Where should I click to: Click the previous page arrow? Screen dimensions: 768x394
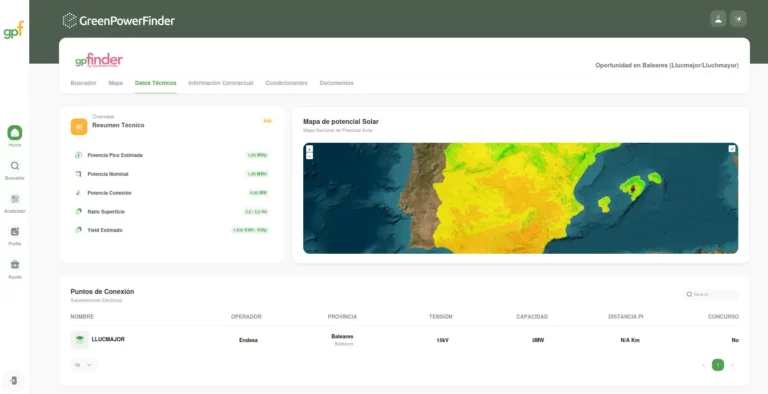pyautogui.click(x=704, y=365)
